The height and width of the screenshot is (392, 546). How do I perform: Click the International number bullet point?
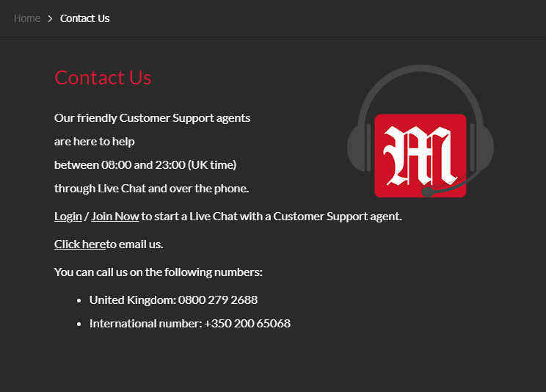click(x=79, y=324)
